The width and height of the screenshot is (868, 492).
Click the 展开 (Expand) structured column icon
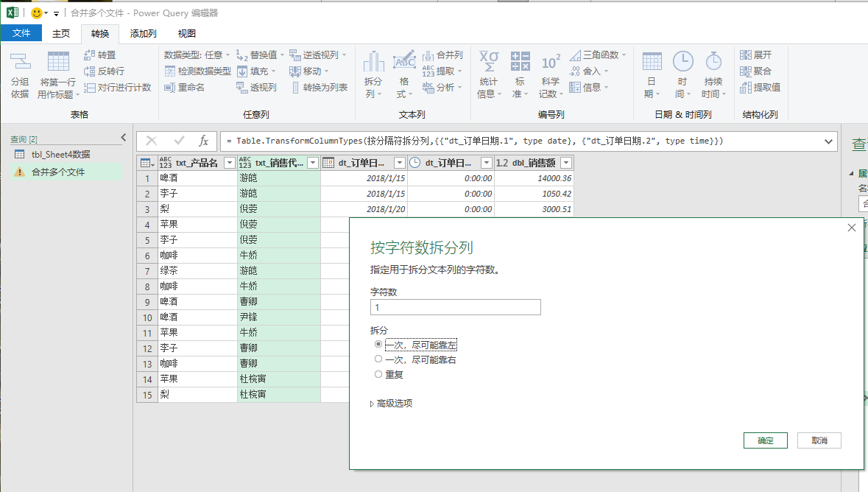click(x=746, y=55)
